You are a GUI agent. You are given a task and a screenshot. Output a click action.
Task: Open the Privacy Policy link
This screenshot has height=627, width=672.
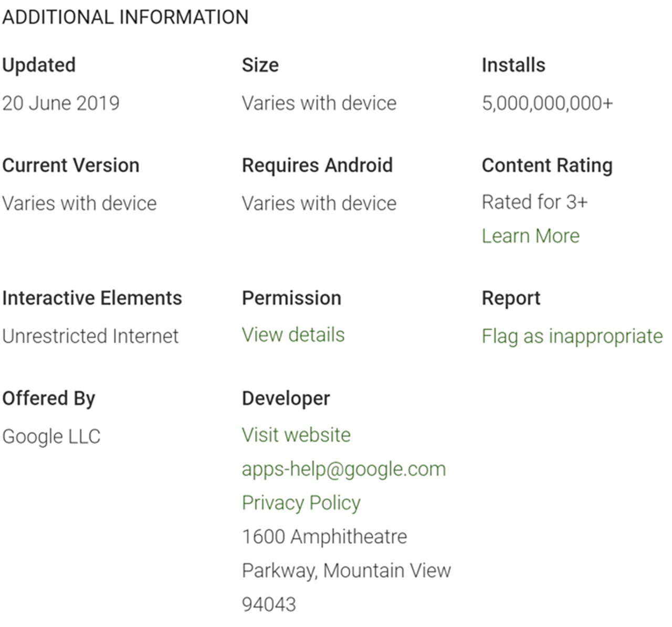301,503
